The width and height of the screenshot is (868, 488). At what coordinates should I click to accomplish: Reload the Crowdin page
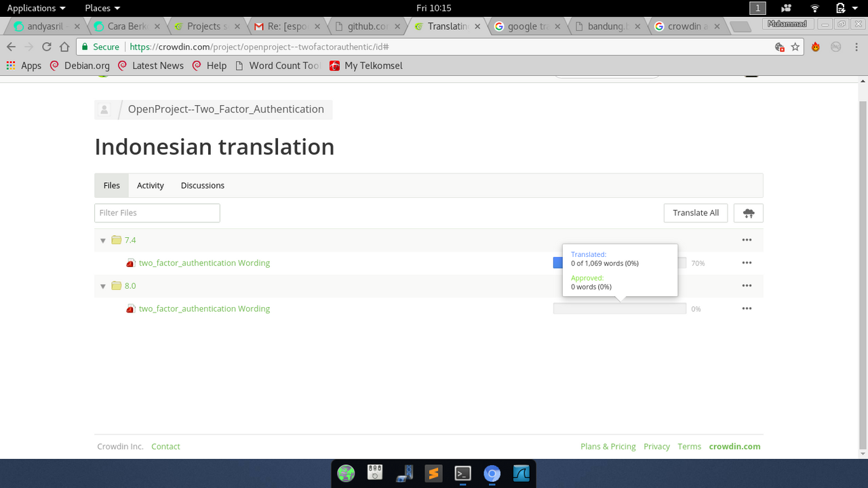tap(46, 47)
